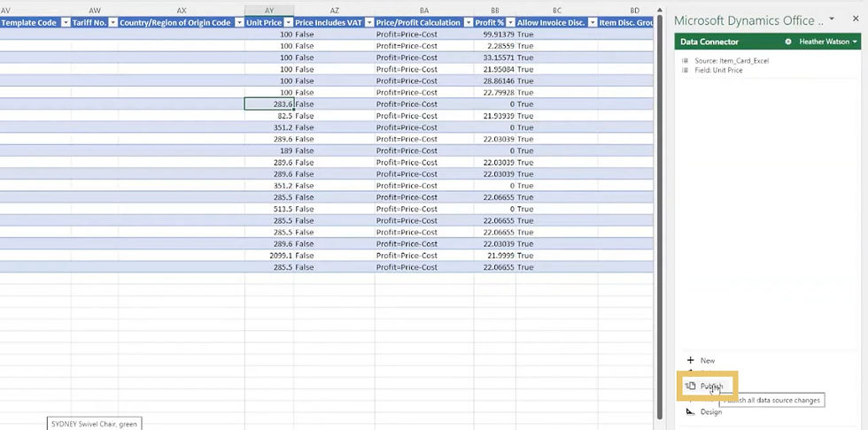Image resolution: width=868 pixels, height=430 pixels.
Task: Click True in the 2099.1 unit price row
Action: tap(524, 256)
